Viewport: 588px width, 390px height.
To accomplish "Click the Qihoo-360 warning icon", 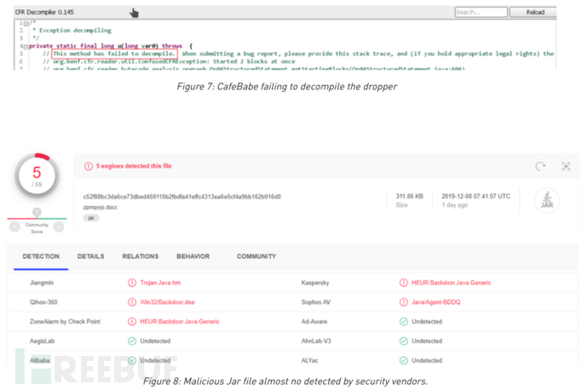I will (132, 302).
